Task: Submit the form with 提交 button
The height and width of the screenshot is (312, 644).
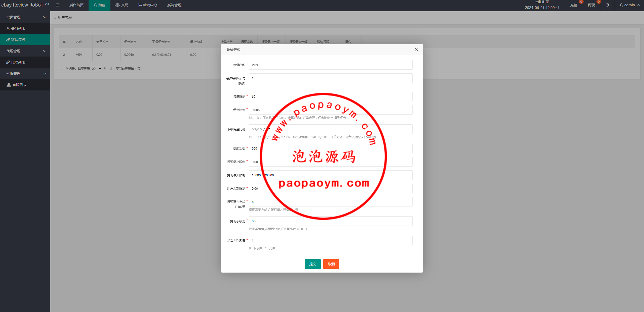Action: click(x=312, y=264)
